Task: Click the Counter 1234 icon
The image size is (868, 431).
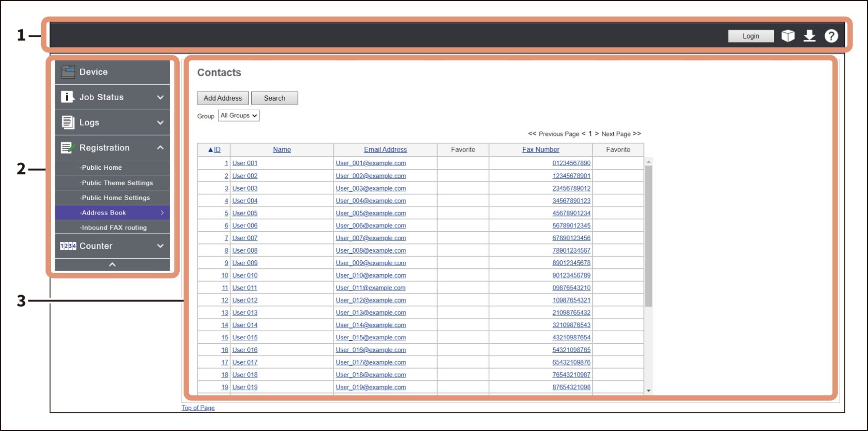Action: (x=68, y=246)
